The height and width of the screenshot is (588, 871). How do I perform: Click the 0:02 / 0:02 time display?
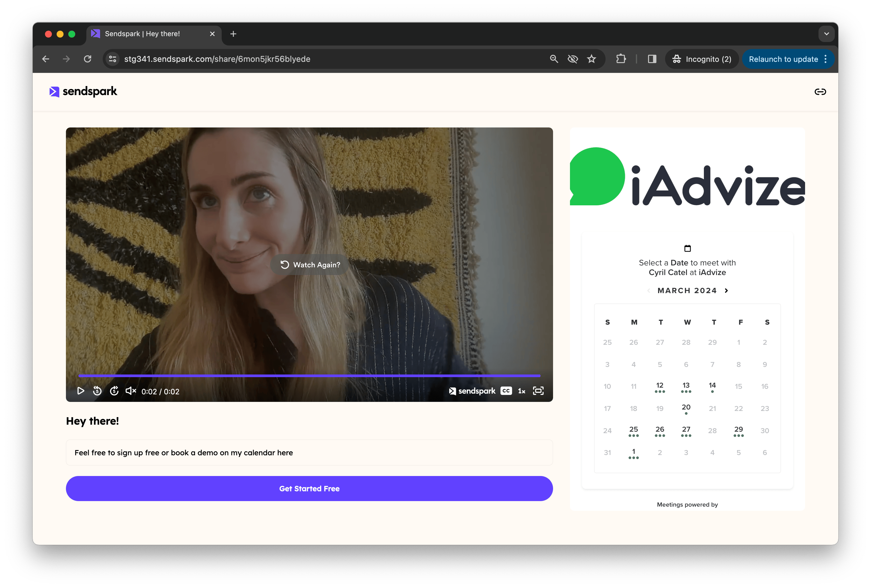pyautogui.click(x=160, y=391)
